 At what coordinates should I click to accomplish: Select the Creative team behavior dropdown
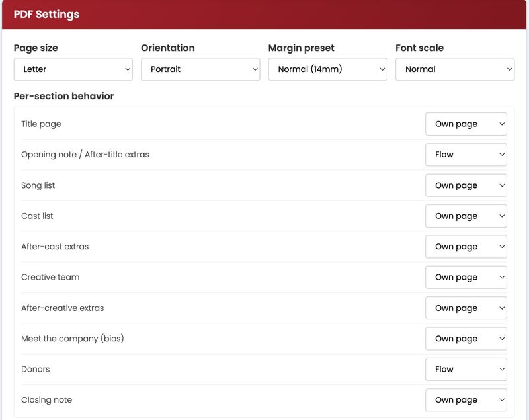pyautogui.click(x=466, y=277)
